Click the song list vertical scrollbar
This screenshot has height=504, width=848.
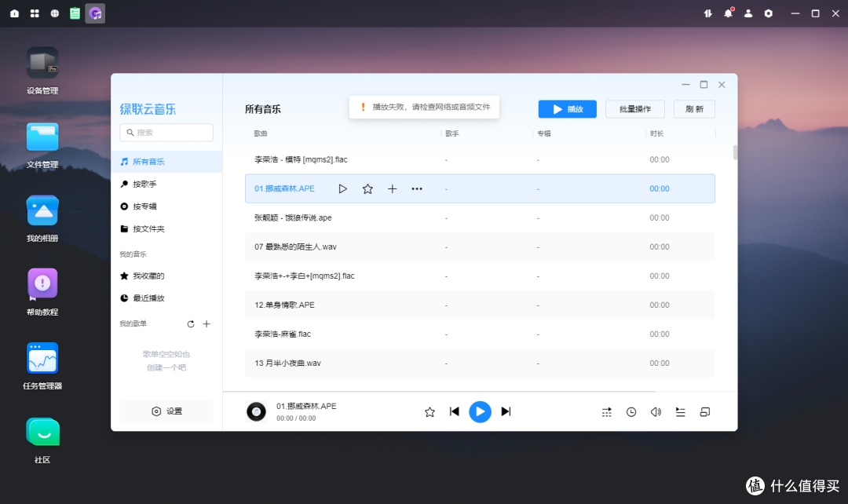click(x=735, y=152)
